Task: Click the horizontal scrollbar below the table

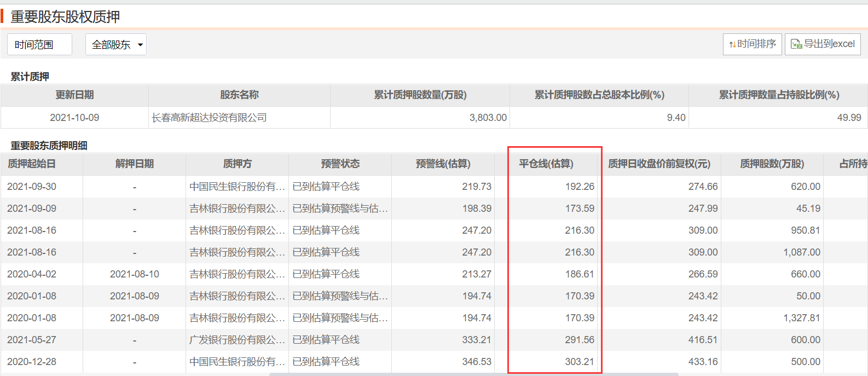Action: 473,374
